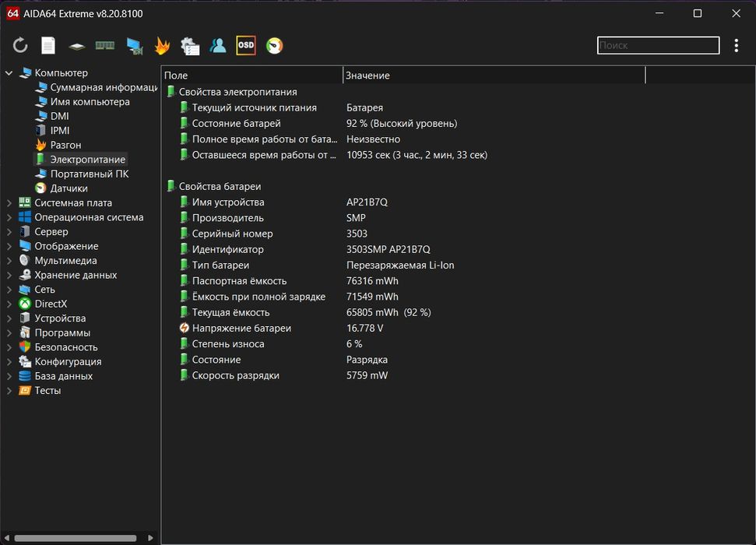Minimize the AIDA64 window
The image size is (756, 545).
(x=659, y=13)
